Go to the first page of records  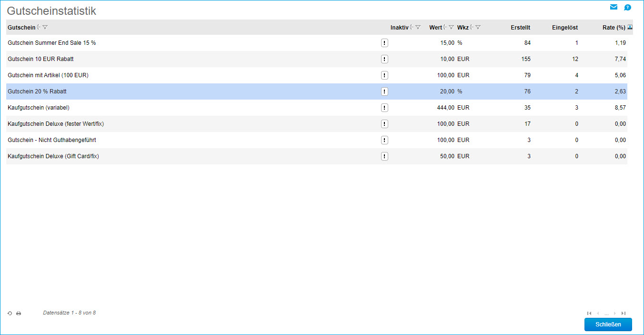point(589,313)
